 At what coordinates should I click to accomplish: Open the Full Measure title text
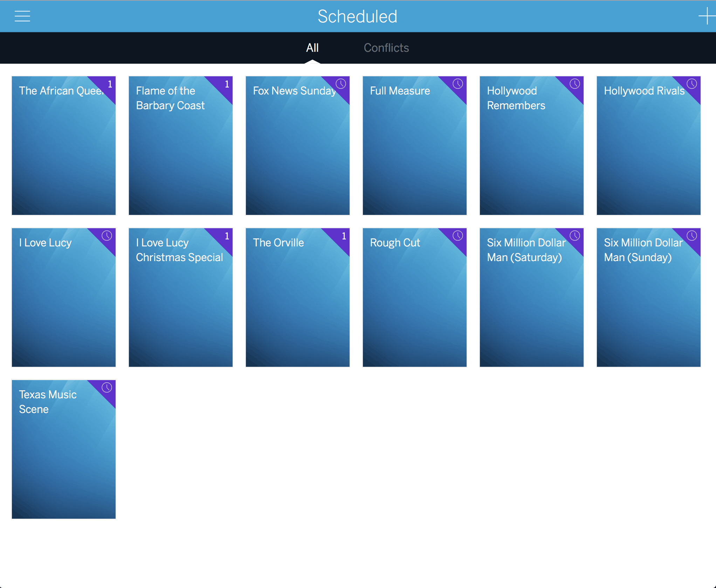coord(400,91)
